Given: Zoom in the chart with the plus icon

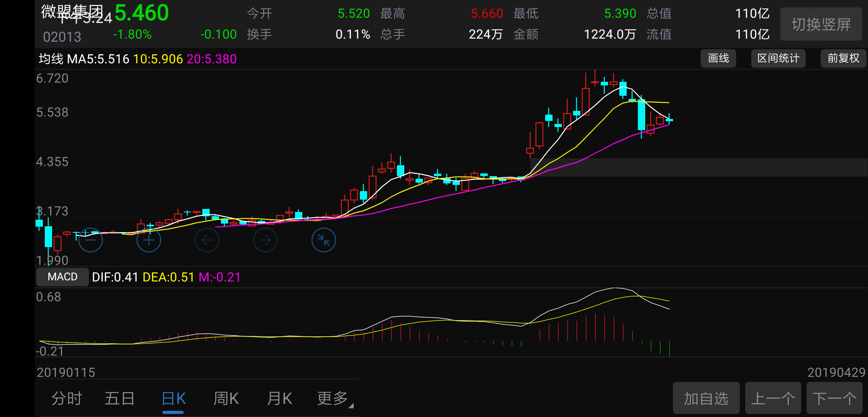Looking at the screenshot, I should 149,239.
